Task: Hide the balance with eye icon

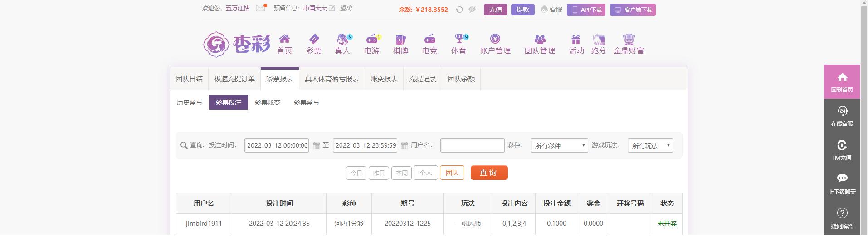Action: [x=472, y=10]
